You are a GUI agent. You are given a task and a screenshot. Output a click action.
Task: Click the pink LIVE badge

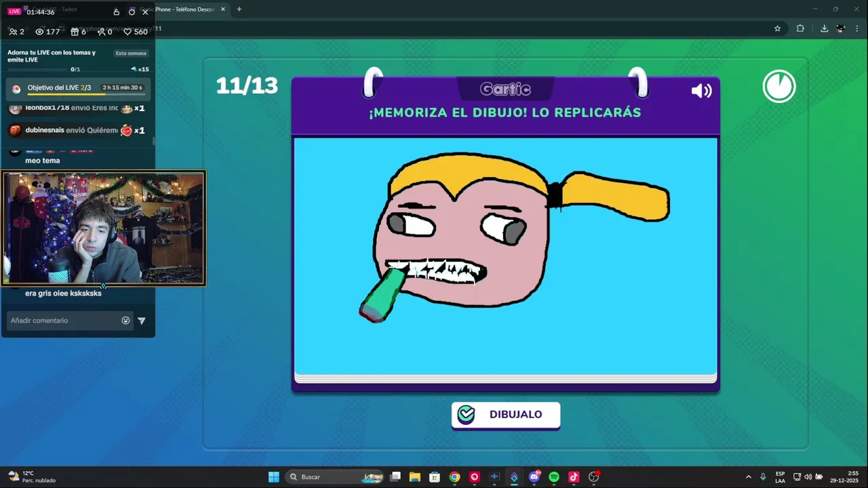(x=14, y=12)
